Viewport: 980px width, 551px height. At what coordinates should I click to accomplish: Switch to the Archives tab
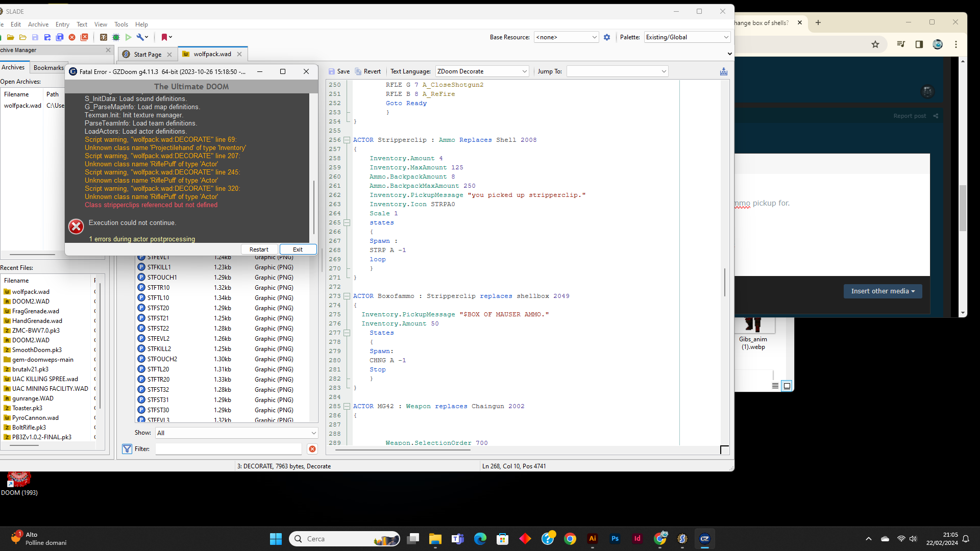click(x=13, y=67)
